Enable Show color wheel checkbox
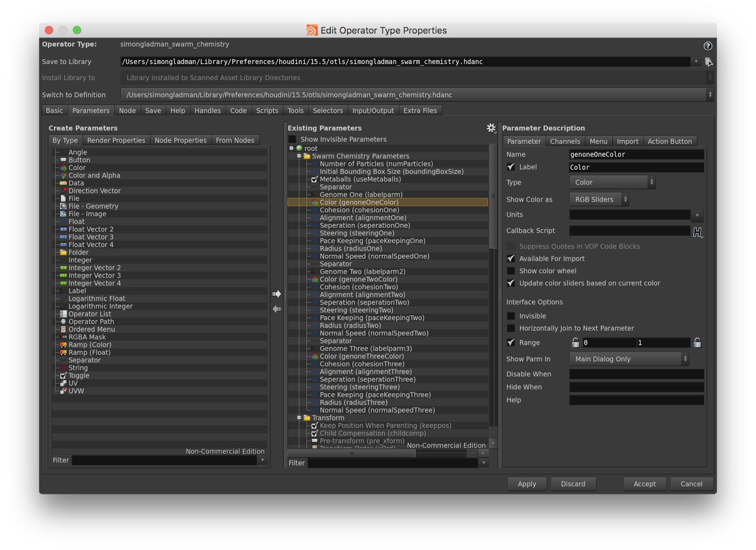Viewport: 756px width, 550px height. [x=511, y=271]
